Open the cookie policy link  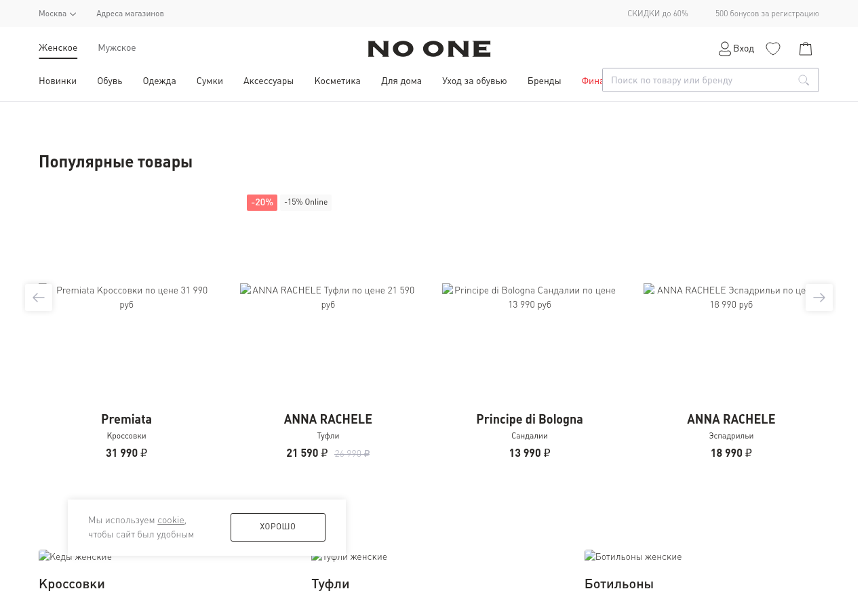pos(171,520)
